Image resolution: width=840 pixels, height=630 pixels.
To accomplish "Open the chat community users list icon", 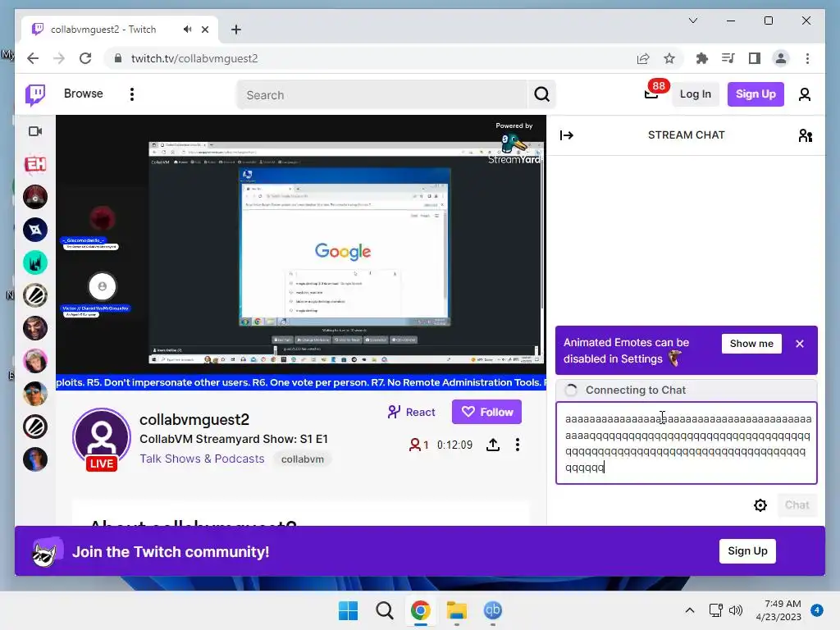I will pyautogui.click(x=806, y=135).
